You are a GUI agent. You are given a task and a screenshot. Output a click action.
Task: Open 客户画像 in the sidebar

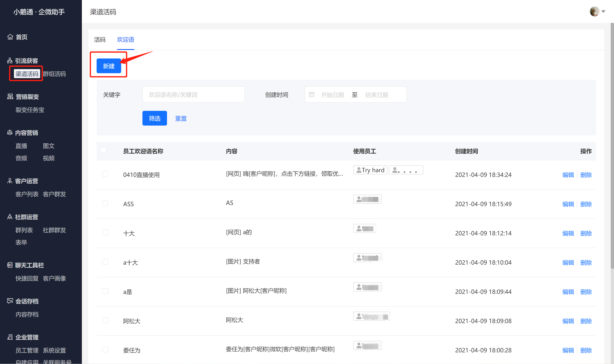54,278
